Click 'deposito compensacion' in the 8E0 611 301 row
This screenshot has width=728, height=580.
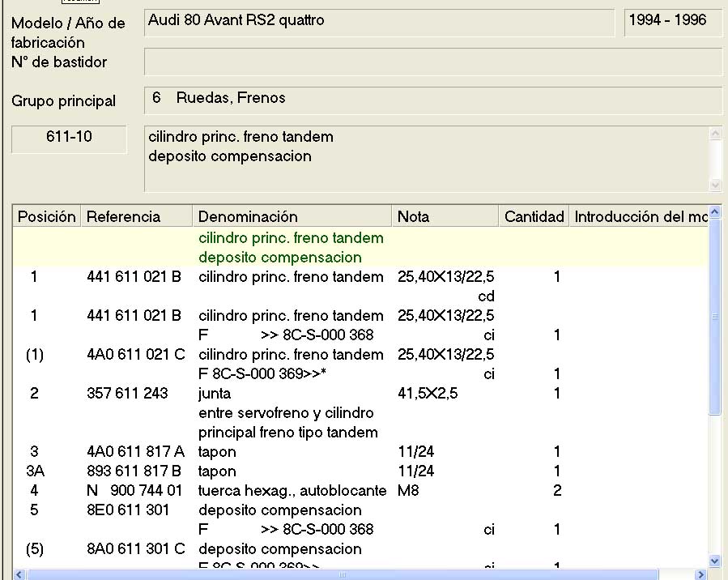[280, 510]
